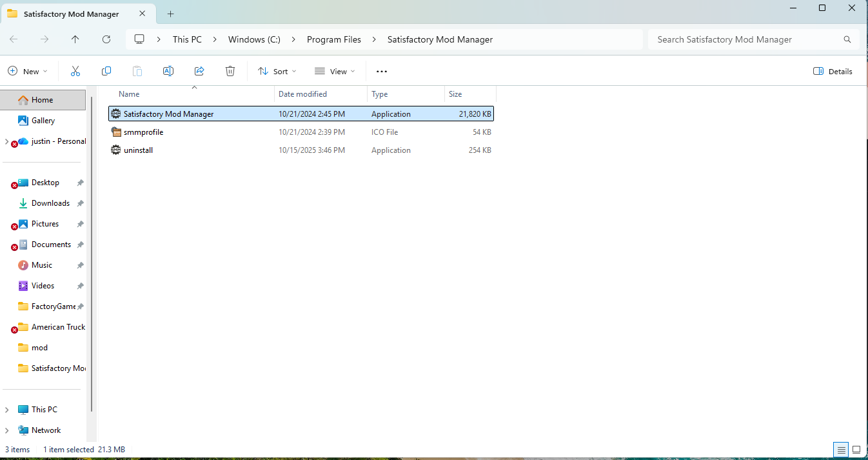Click Satisfactory Mod Manager breadcrumb segment
Viewport: 868px width, 460px height.
click(x=440, y=39)
